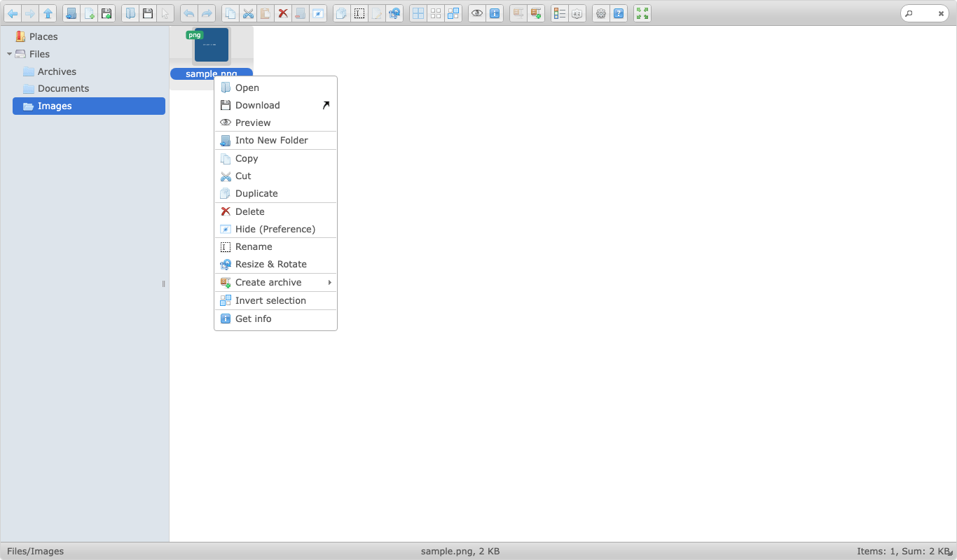Viewport: 957px width, 560px height.
Task: Choose Resize & Rotate menu entry
Action: tap(275, 264)
